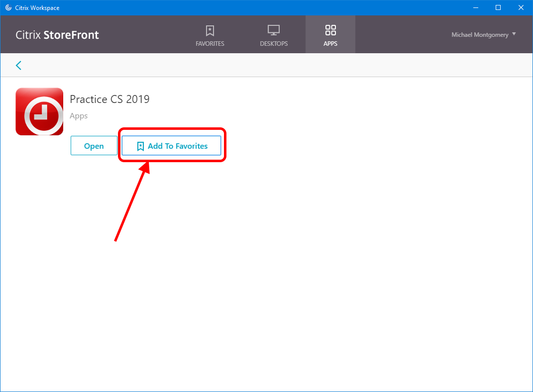Click the Apps category label
The height and width of the screenshot is (392, 533).
pos(79,116)
